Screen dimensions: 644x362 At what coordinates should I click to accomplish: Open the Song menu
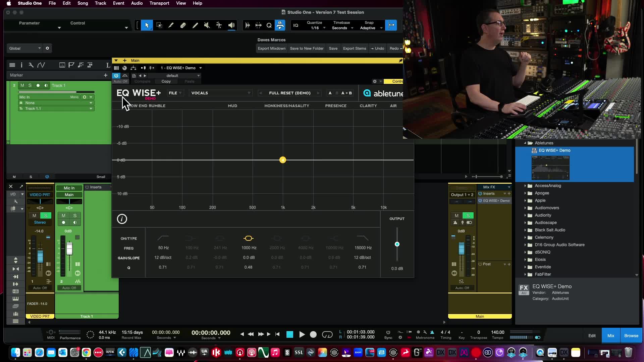83,3
